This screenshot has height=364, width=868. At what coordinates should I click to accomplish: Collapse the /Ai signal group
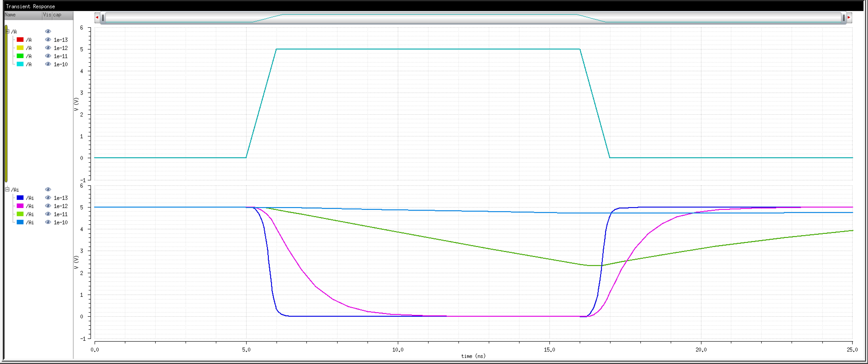(x=7, y=189)
